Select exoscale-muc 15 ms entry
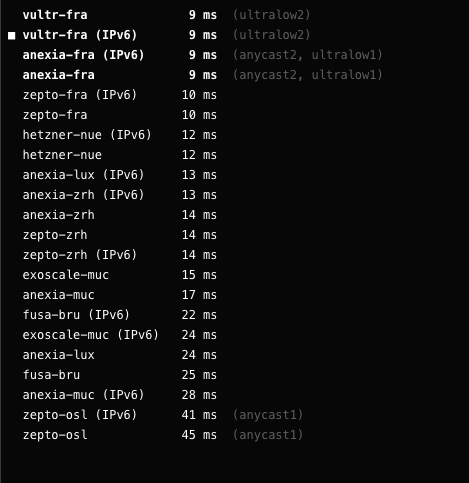469x483 pixels. pos(120,275)
